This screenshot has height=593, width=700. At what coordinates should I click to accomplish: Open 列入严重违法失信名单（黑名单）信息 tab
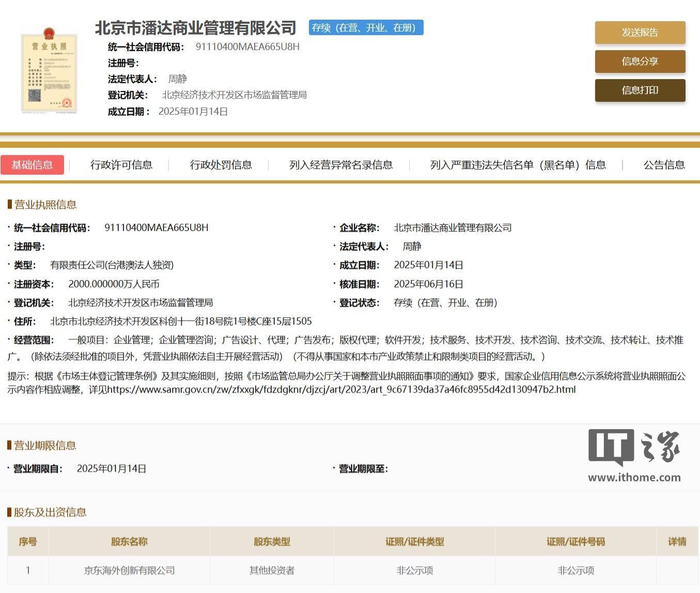(x=518, y=165)
